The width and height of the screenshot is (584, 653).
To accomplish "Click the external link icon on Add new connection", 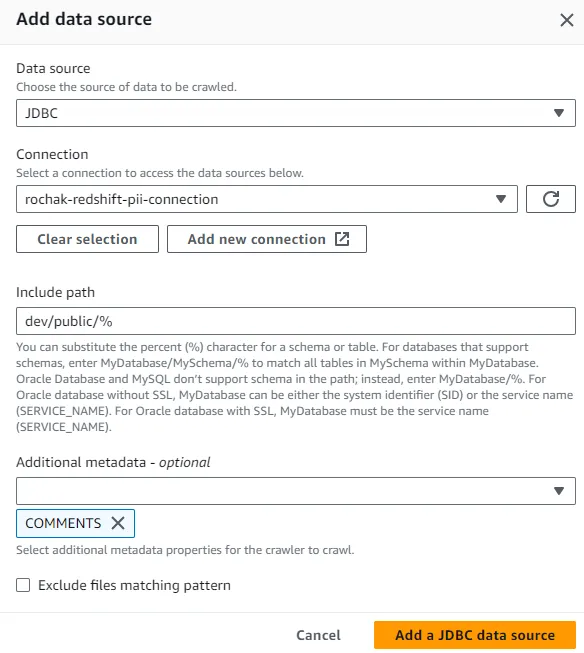I will tap(342, 239).
